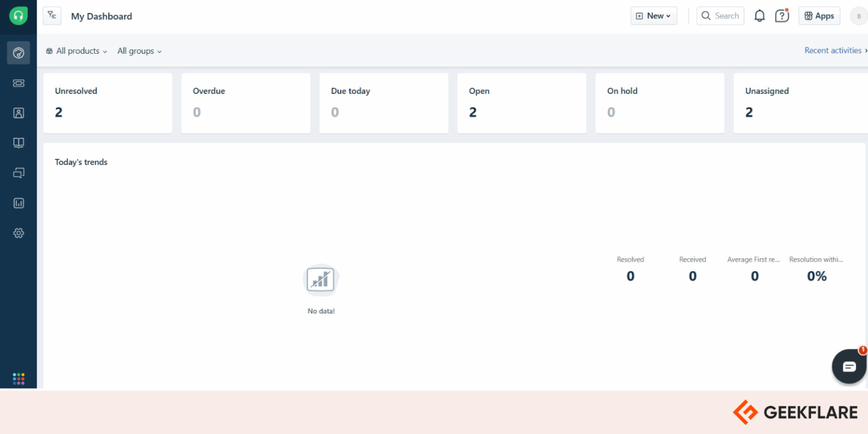This screenshot has width=868, height=434.
Task: Open the Solutions knowledge base icon
Action: (x=18, y=142)
